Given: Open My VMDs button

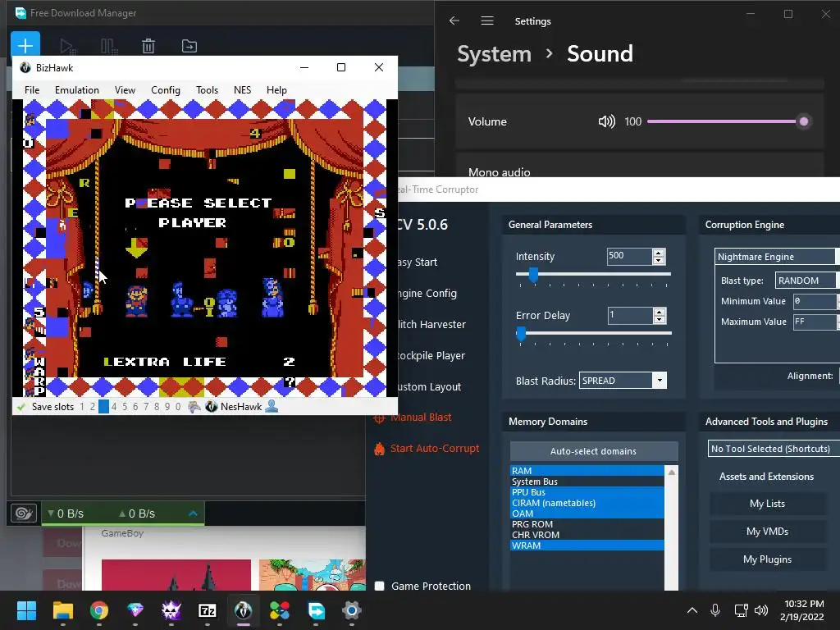Looking at the screenshot, I should [x=767, y=532].
